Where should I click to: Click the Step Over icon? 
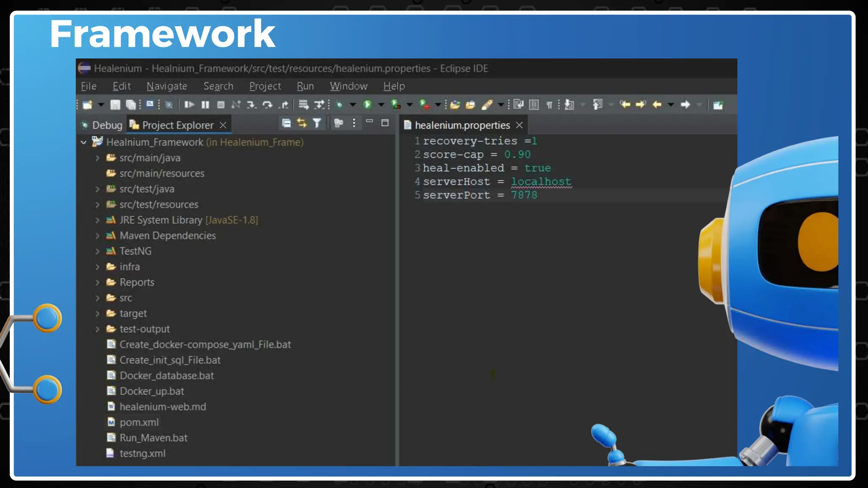tap(267, 105)
